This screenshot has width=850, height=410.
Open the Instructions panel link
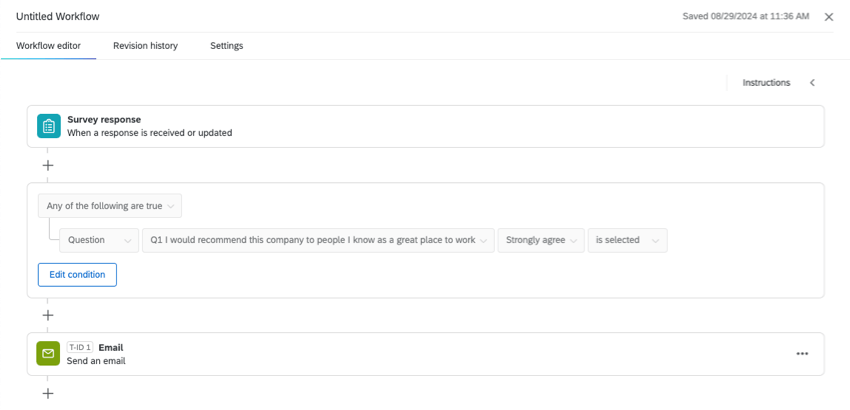pos(766,83)
